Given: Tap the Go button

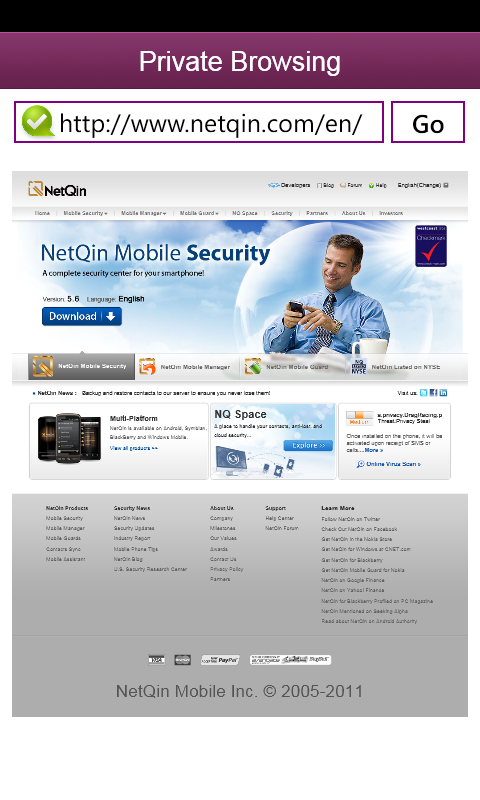Looking at the screenshot, I should click(x=428, y=122).
